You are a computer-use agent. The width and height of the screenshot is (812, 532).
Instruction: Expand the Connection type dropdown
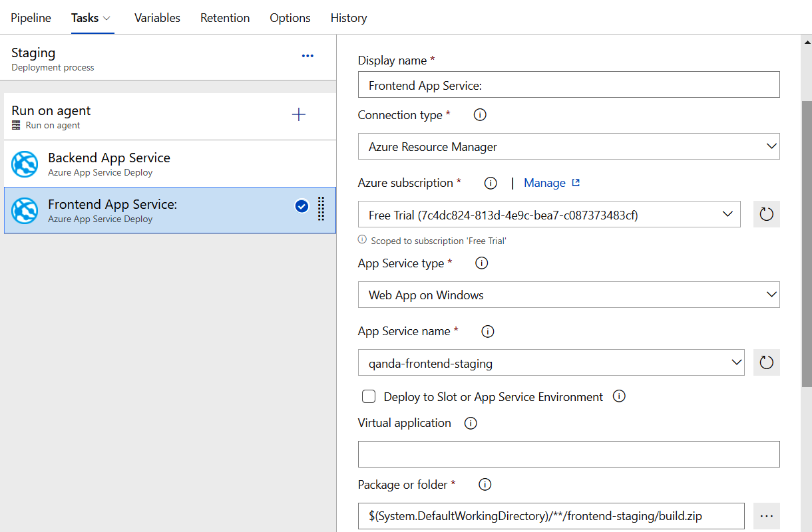(568, 146)
